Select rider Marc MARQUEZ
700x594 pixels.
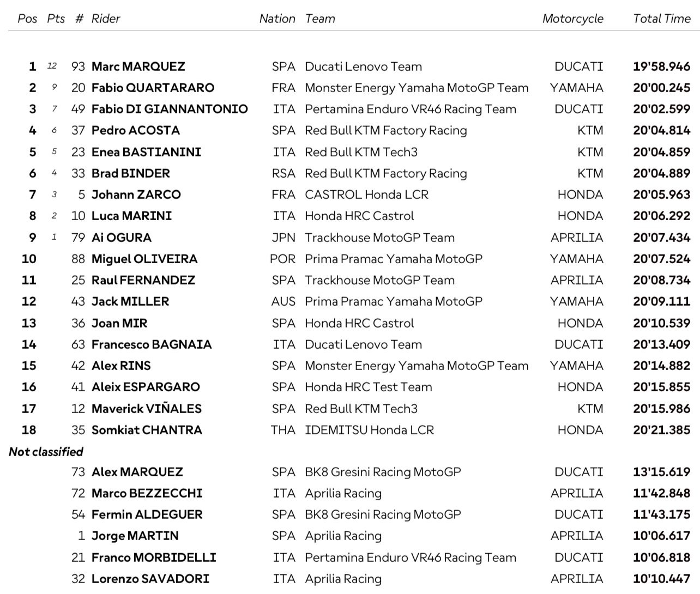click(138, 66)
